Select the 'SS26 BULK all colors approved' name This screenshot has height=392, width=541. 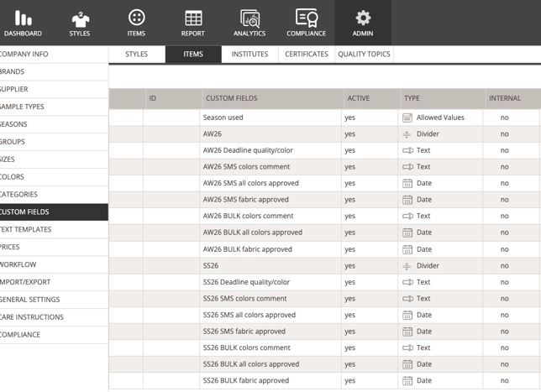click(251, 364)
